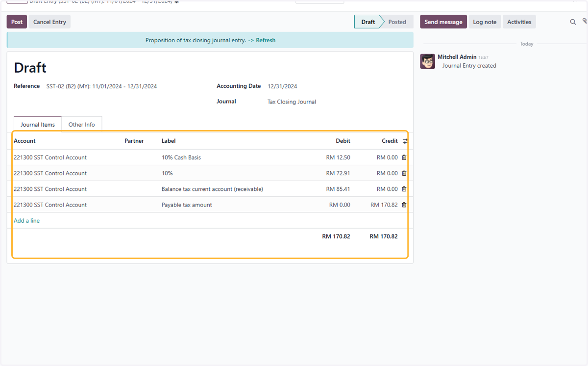Sort by the Label column header
The height and width of the screenshot is (366, 588).
tap(169, 141)
